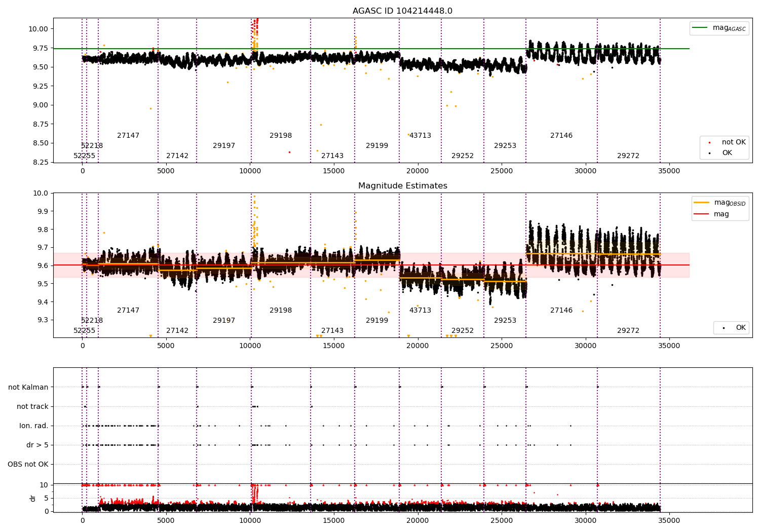Click OBSID label 29272 in Magnitude Estimates plot
The height and width of the screenshot is (532, 760).
click(x=628, y=331)
